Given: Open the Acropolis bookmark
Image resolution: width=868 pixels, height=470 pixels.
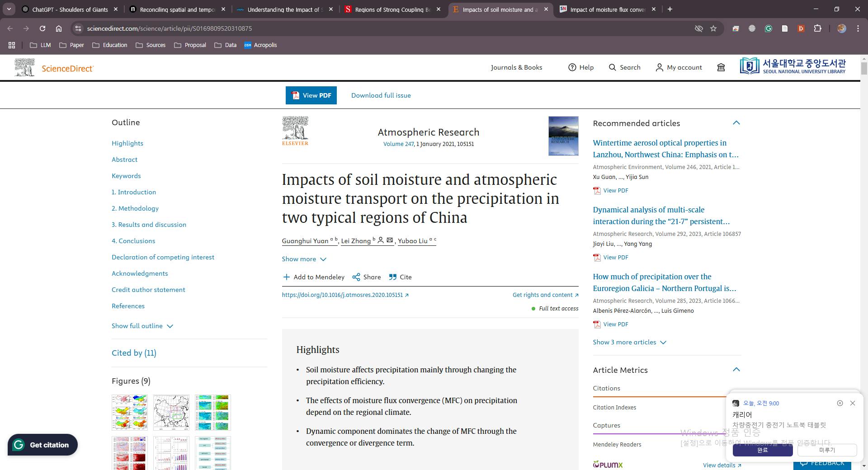Looking at the screenshot, I should (x=260, y=45).
